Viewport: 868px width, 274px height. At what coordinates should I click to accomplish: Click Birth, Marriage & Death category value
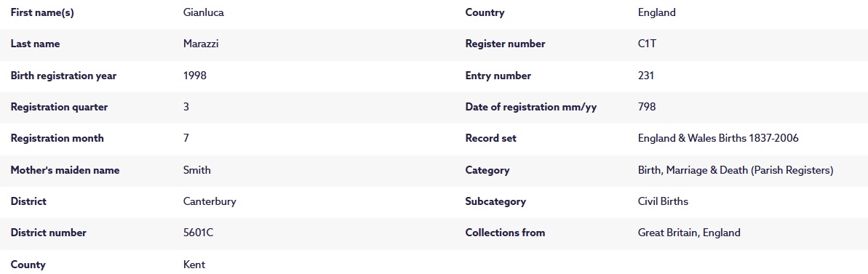coord(735,170)
